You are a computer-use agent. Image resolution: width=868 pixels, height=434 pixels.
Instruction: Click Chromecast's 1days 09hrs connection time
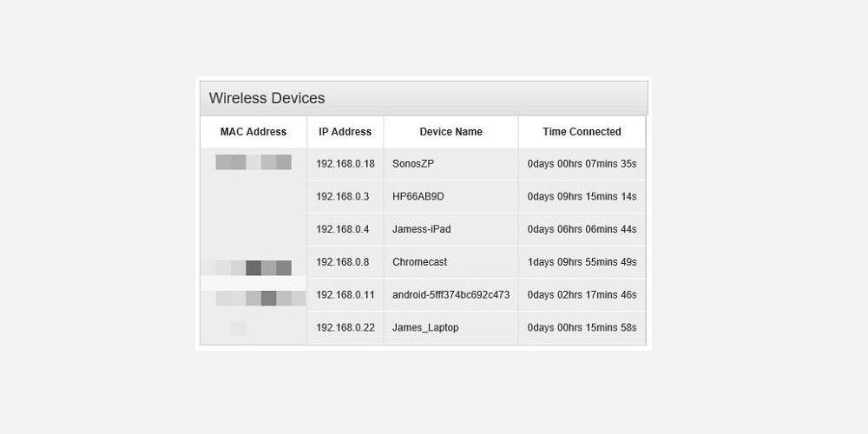click(582, 262)
